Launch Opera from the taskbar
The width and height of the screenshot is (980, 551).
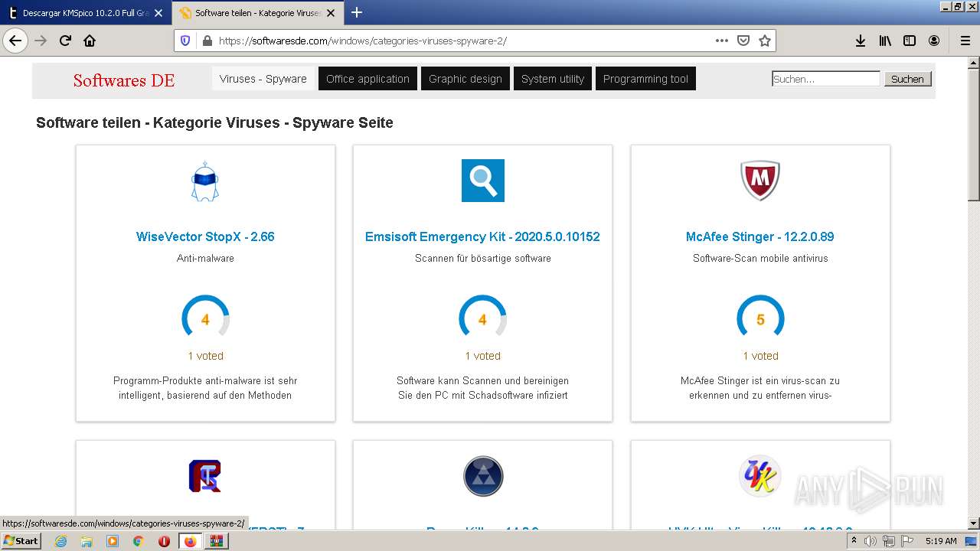click(x=164, y=541)
